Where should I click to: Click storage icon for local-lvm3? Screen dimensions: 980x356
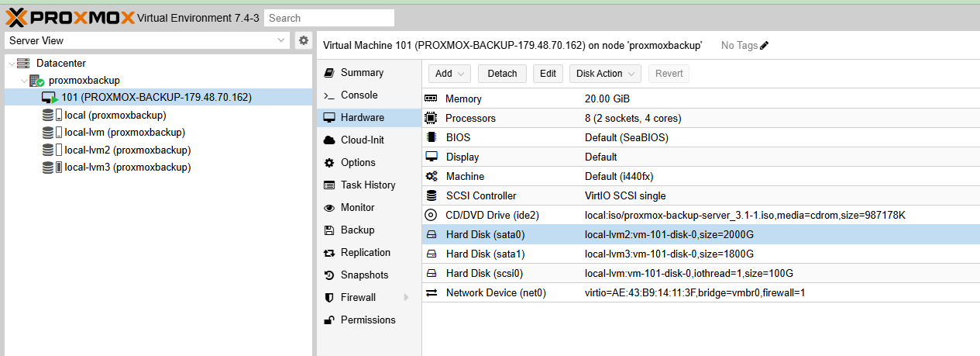coord(52,167)
